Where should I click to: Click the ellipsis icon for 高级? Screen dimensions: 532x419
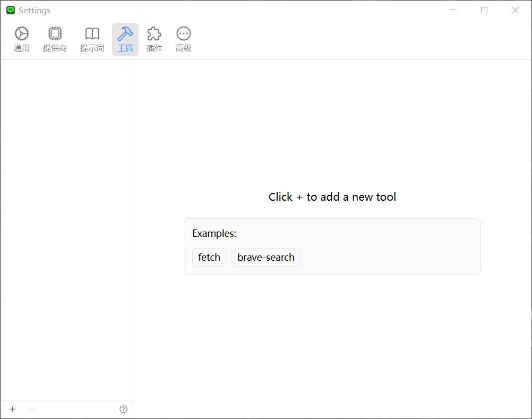coord(184,34)
